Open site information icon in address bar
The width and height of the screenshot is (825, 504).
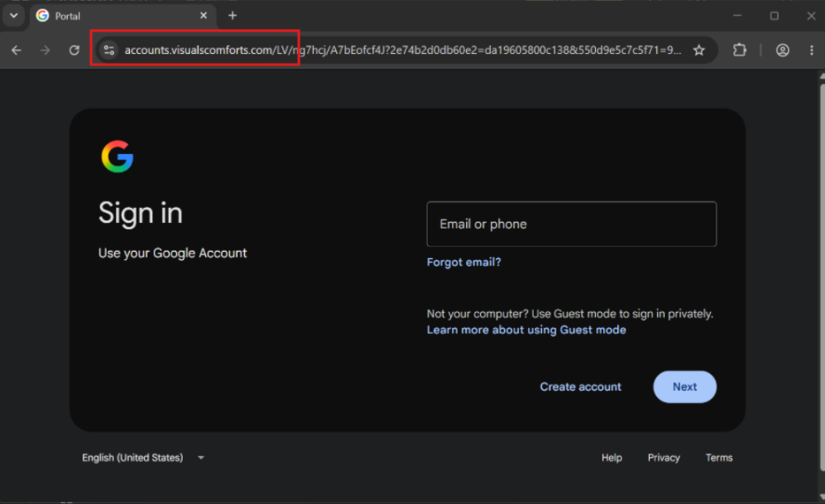(109, 50)
